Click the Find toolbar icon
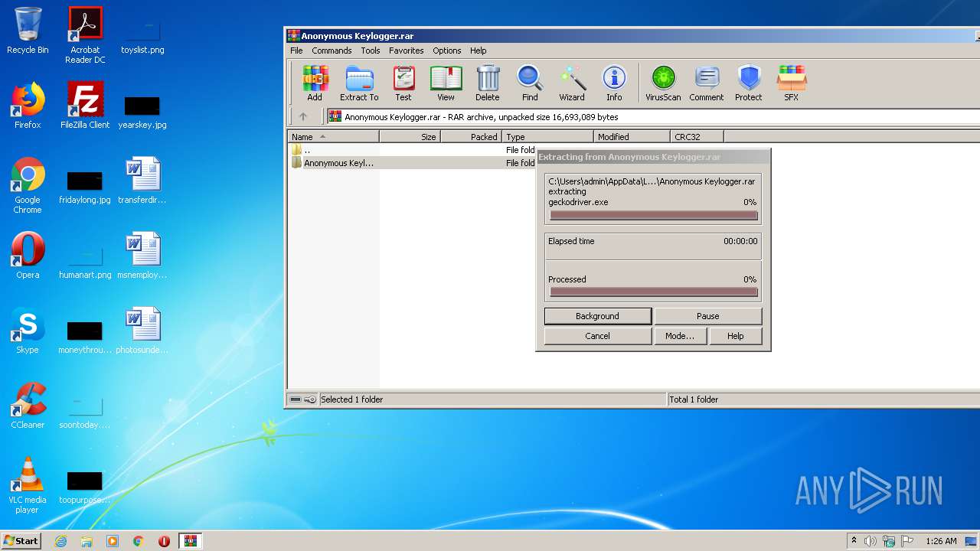 coord(530,83)
